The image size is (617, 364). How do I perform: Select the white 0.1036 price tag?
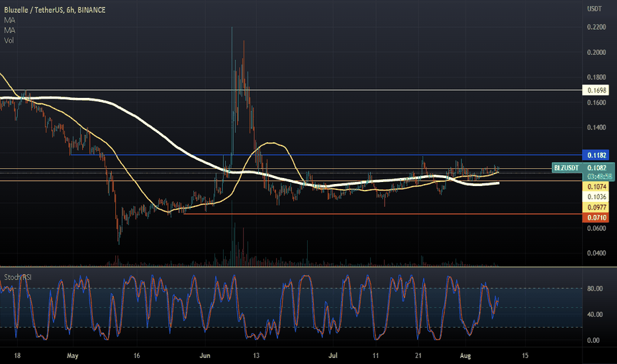pyautogui.click(x=596, y=197)
